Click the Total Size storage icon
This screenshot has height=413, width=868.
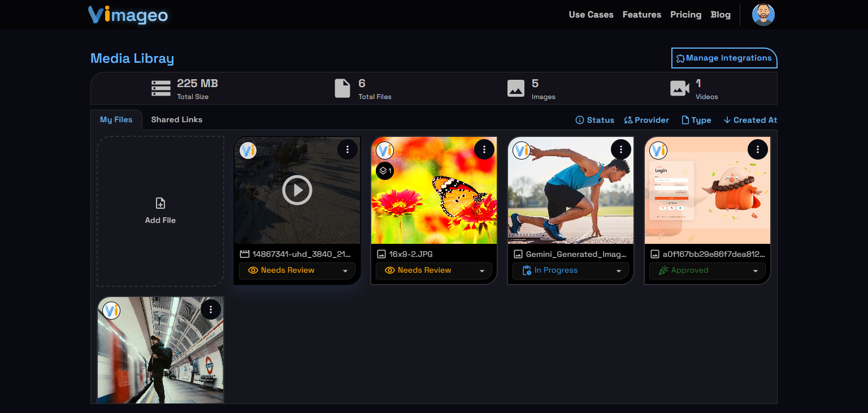(161, 88)
